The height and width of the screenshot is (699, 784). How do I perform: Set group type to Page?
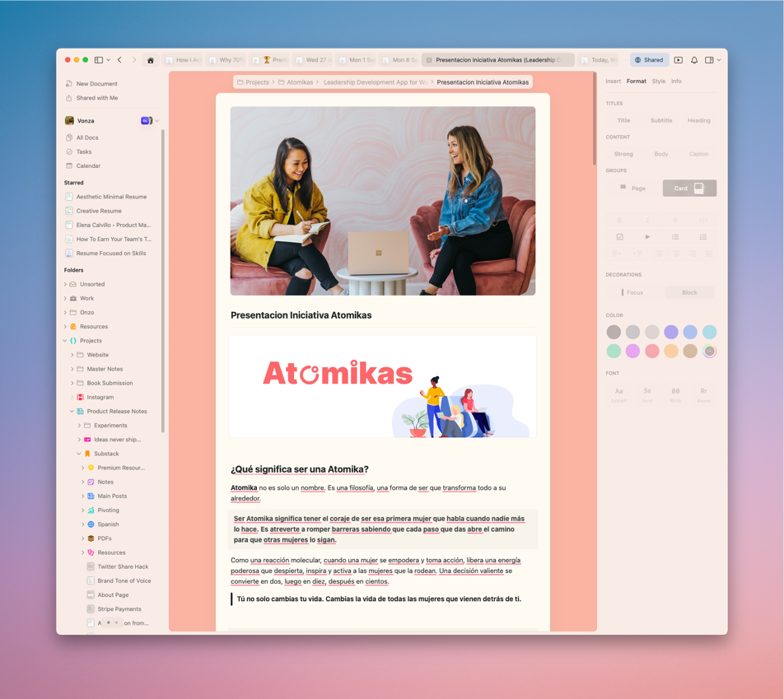tap(633, 188)
